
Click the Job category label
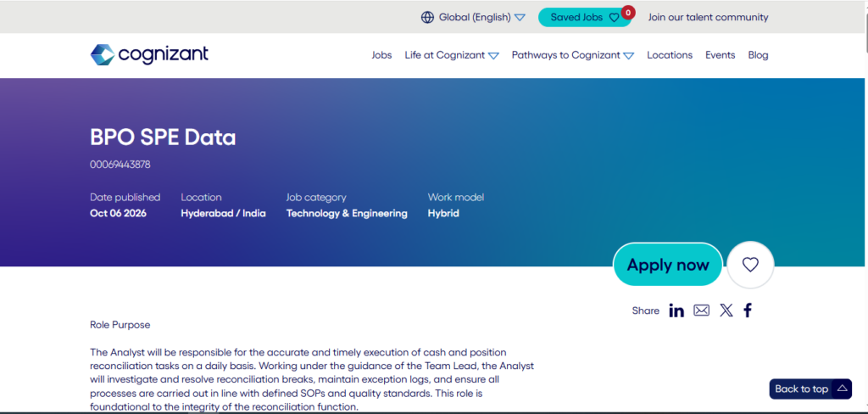(x=316, y=198)
